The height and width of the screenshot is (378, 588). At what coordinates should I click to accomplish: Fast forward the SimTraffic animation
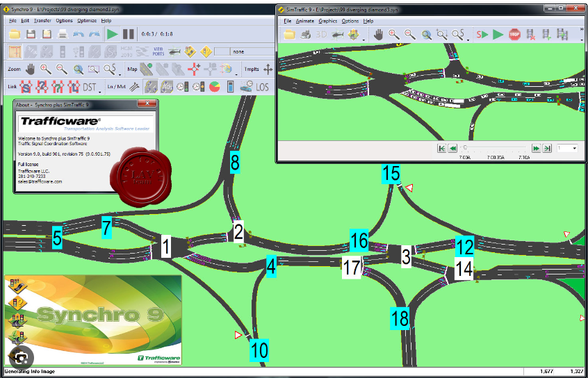point(537,149)
